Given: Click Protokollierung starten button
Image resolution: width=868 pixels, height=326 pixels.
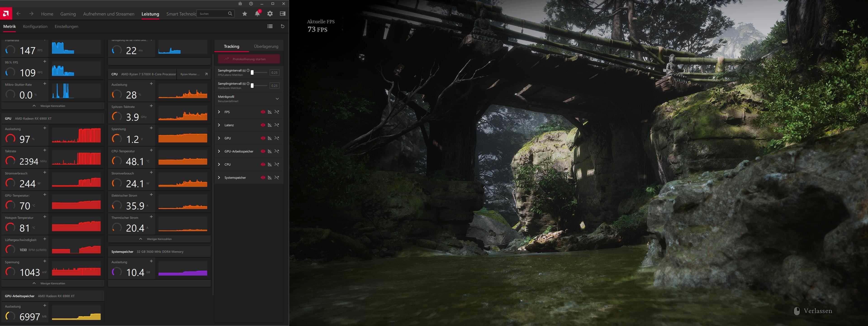Looking at the screenshot, I should point(249,59).
